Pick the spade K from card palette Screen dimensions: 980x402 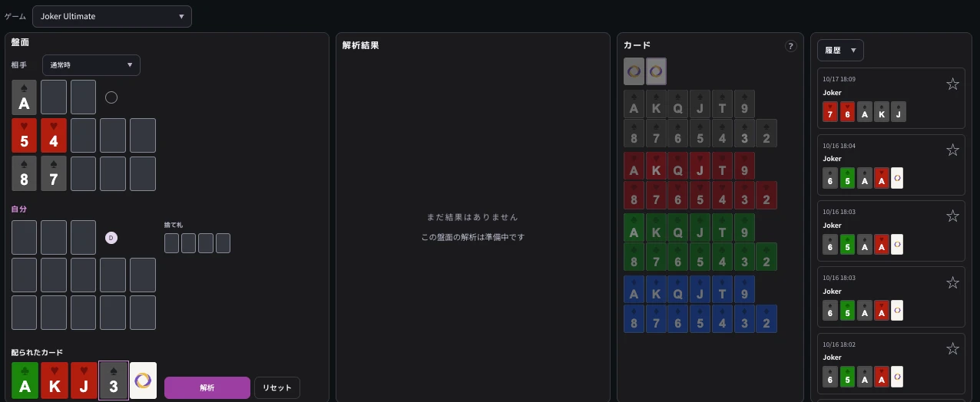pyautogui.click(x=656, y=104)
